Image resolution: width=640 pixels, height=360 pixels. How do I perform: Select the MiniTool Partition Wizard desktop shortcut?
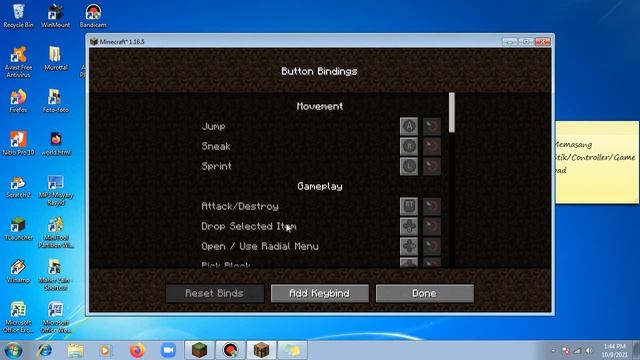click(x=56, y=233)
